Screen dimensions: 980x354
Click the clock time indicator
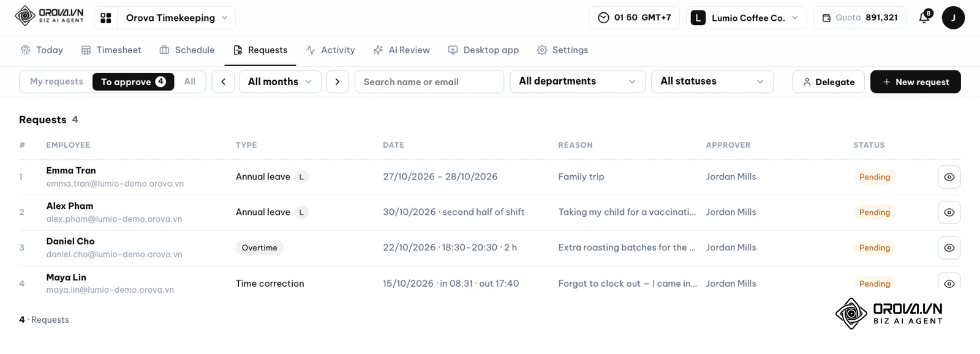[x=635, y=18]
